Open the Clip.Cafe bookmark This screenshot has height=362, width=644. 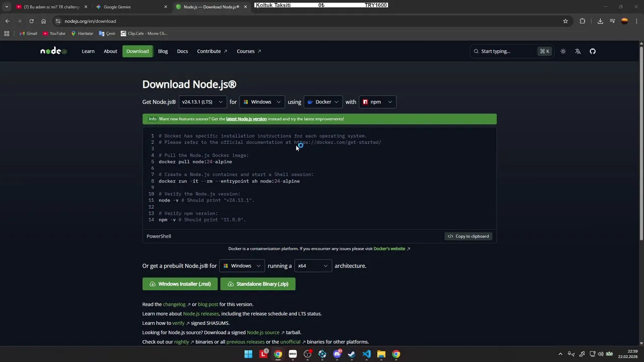click(x=144, y=34)
